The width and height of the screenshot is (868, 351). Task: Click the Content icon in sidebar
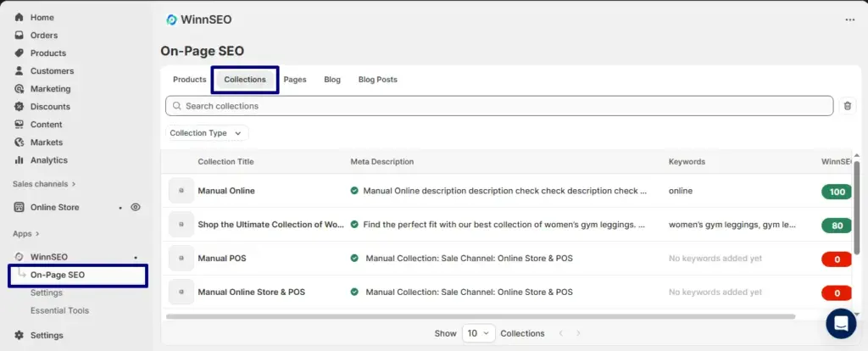click(x=19, y=125)
